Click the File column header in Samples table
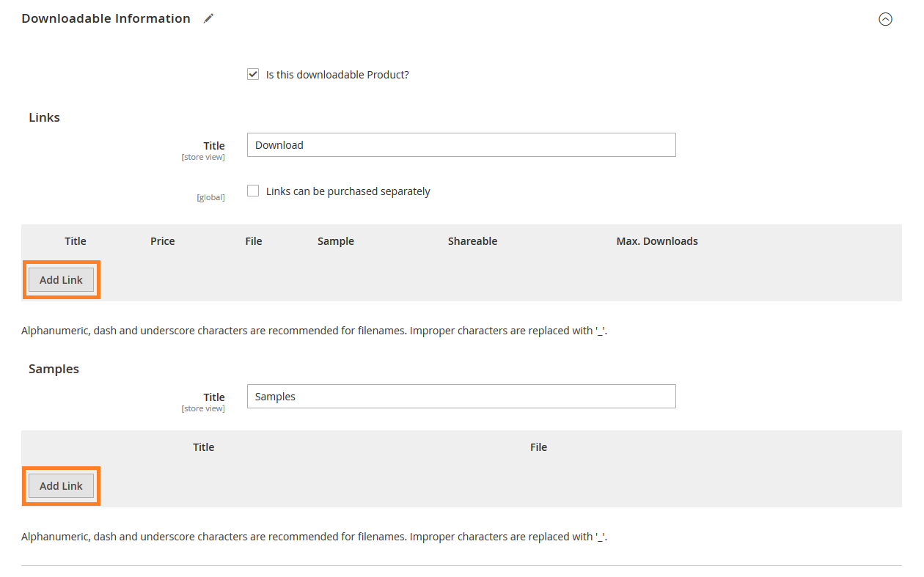The image size is (924, 577). (538, 446)
